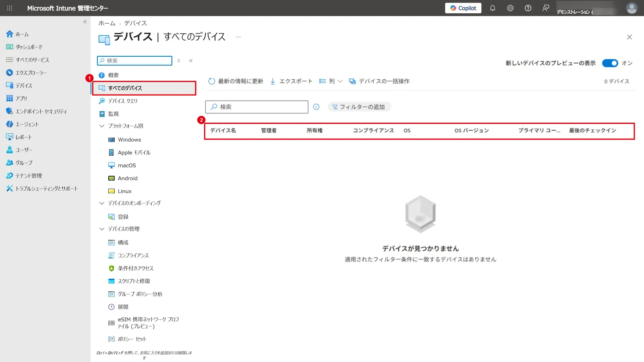Open エージェント in the left navigation
This screenshot has height=362, width=644.
click(x=23, y=124)
